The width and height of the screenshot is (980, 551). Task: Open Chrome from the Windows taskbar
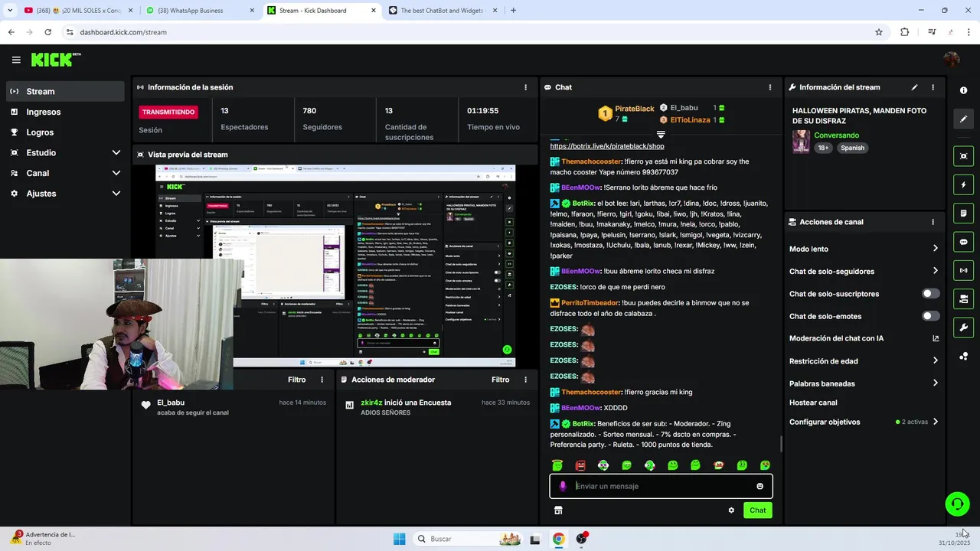pyautogui.click(x=559, y=539)
